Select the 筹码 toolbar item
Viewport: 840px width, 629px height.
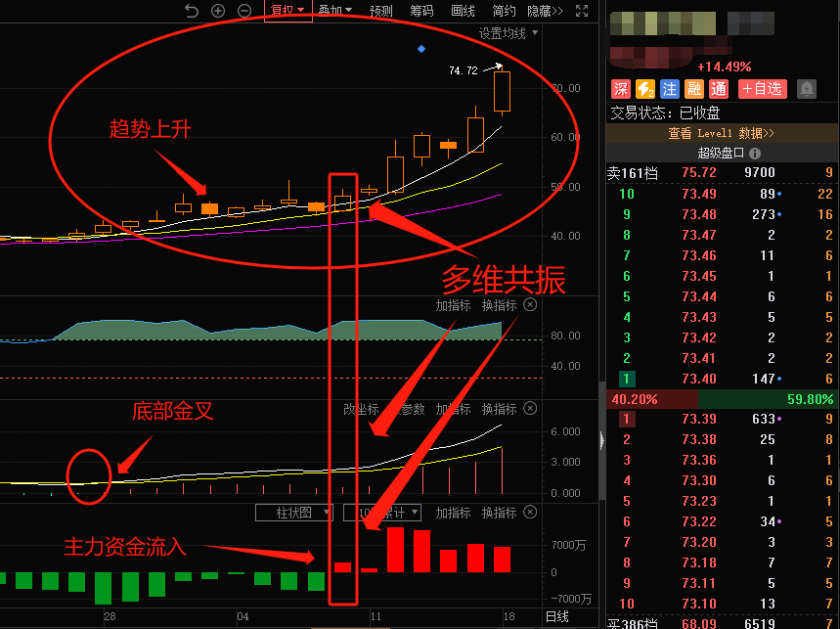coord(421,11)
